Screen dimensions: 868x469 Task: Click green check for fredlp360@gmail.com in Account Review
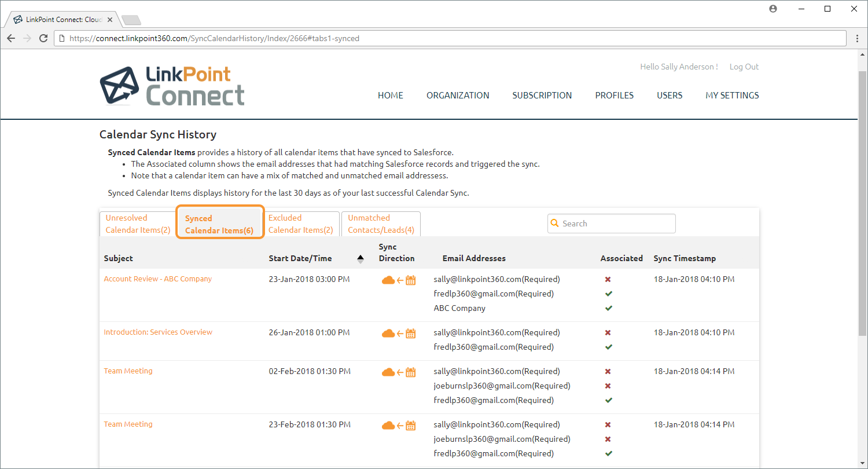tap(609, 294)
